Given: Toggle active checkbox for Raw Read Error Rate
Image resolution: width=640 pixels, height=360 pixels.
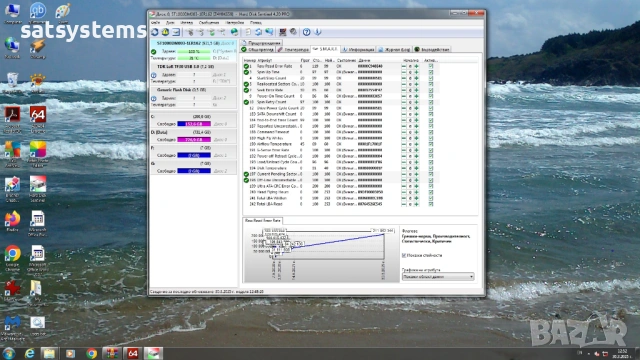Looking at the screenshot, I should 431,66.
